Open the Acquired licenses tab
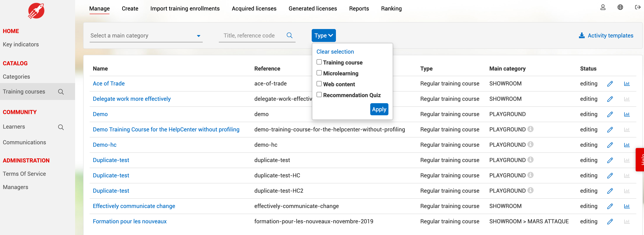Image resolution: width=644 pixels, height=235 pixels. [x=254, y=8]
